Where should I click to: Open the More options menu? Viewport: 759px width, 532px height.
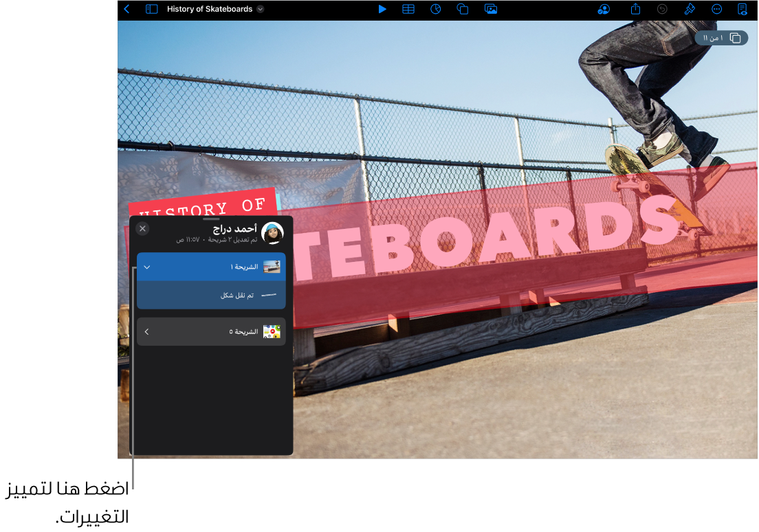[716, 9]
